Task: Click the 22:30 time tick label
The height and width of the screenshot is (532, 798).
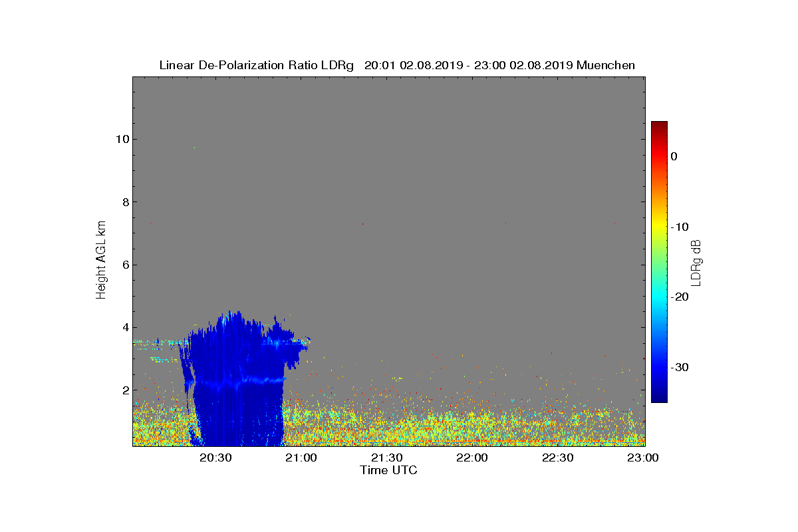Action: 557,458
